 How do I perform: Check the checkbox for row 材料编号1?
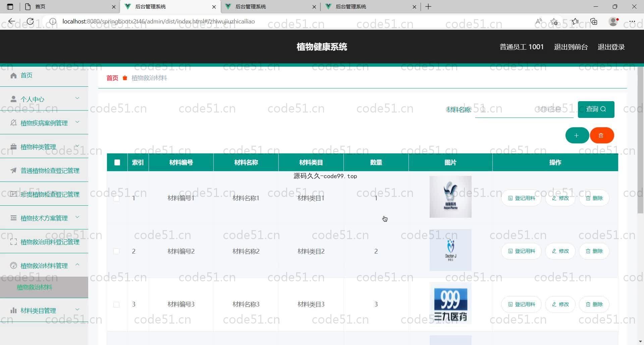click(116, 198)
